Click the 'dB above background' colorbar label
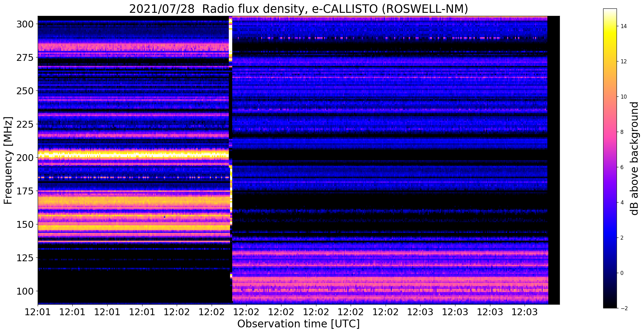Viewport: 644px width, 333px height. [x=635, y=159]
